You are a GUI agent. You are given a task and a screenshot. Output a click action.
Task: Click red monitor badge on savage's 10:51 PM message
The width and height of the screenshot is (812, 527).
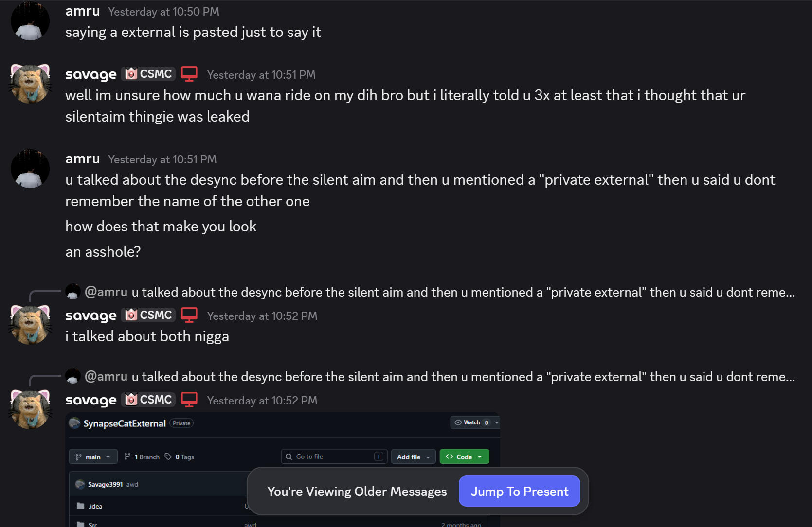pyautogui.click(x=189, y=74)
